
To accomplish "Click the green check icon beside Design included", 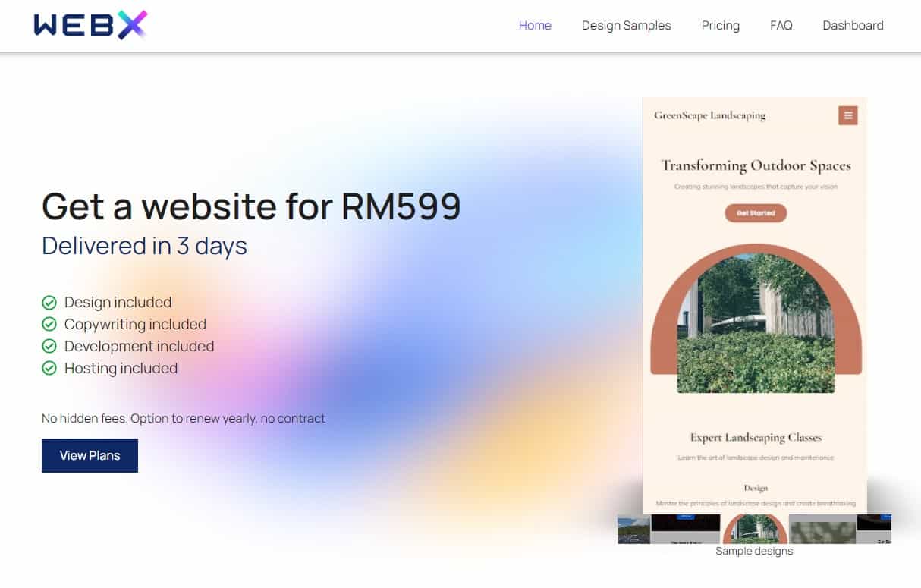I will (49, 303).
